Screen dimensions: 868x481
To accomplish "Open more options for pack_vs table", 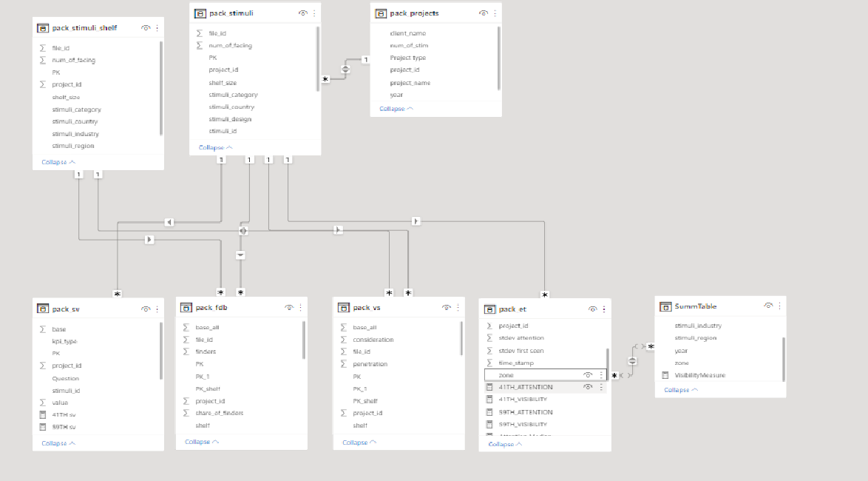I will (x=458, y=308).
